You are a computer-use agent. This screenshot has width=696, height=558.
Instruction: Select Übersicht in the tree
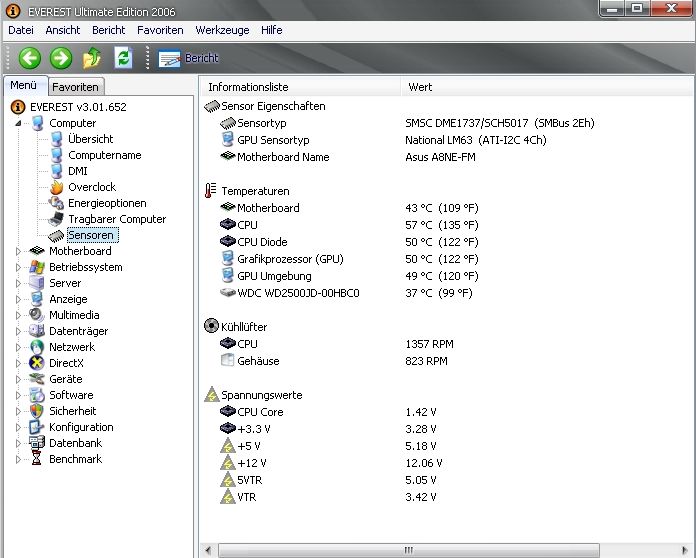pyautogui.click(x=91, y=139)
